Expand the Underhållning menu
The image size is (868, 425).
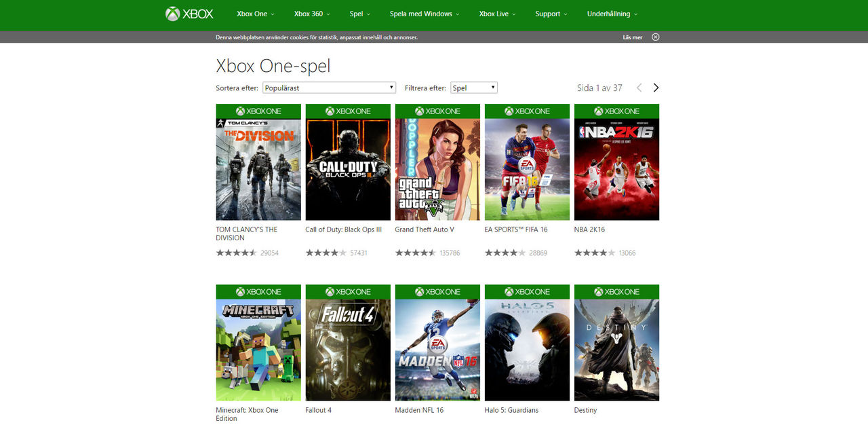612,14
